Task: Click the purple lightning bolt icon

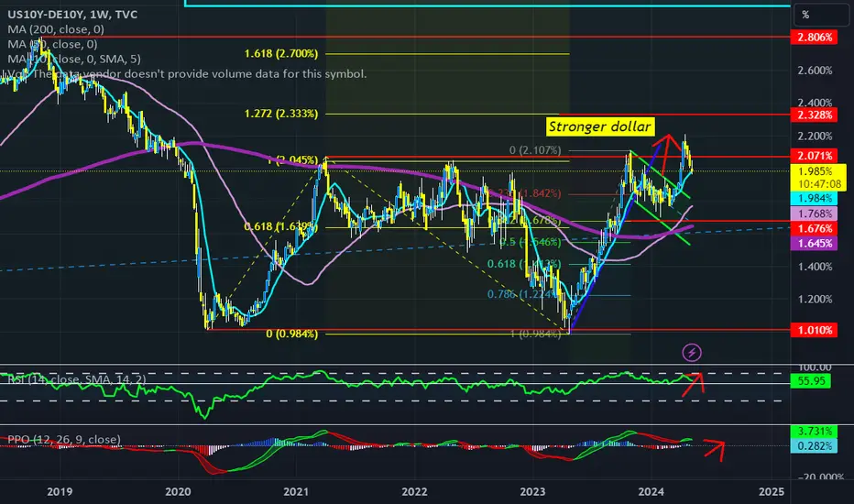Action: pyautogui.click(x=692, y=353)
